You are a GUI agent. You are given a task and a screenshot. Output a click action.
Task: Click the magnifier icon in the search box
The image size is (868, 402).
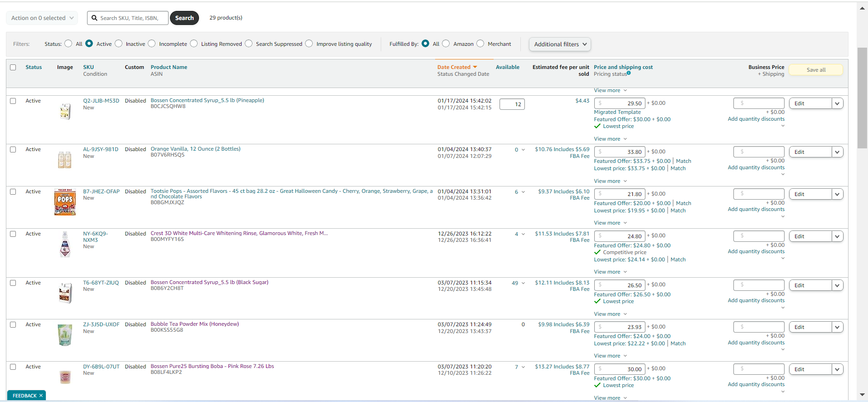[94, 18]
